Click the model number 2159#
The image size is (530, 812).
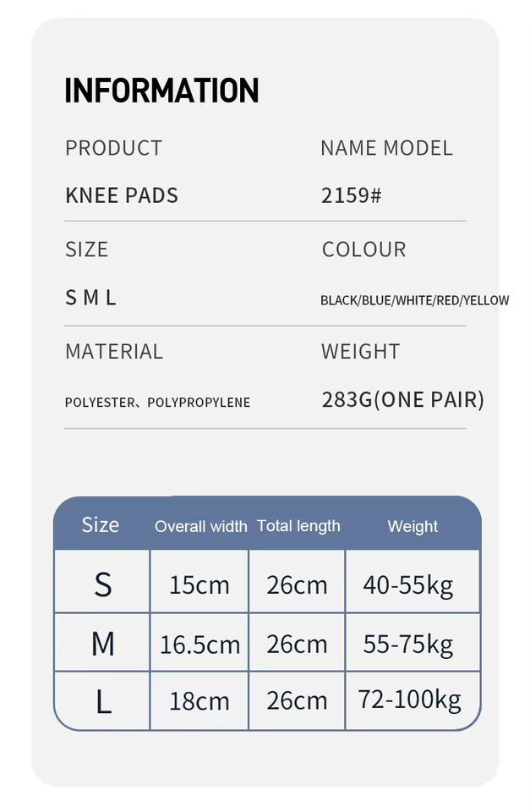(x=351, y=195)
